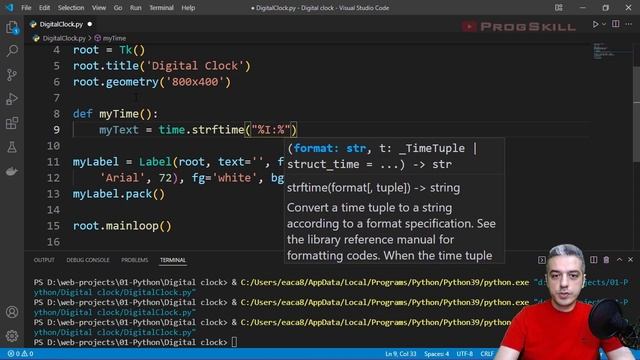The height and width of the screenshot is (360, 640).
Task: Open the Manage gear settings
Action: [x=12, y=336]
